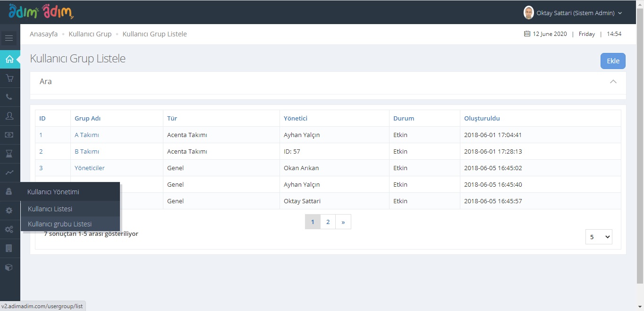Open the building icon in sidebar

9,249
